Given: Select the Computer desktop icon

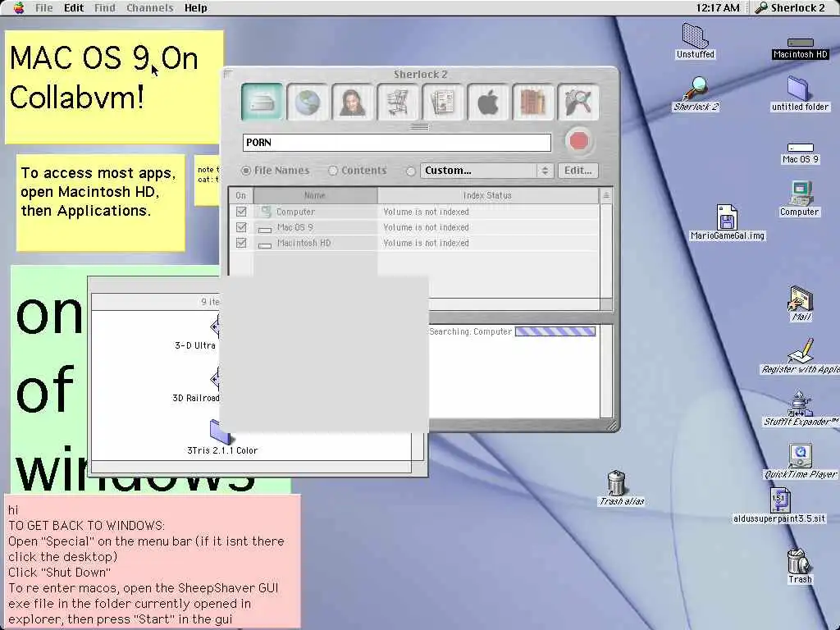Looking at the screenshot, I should pyautogui.click(x=799, y=199).
